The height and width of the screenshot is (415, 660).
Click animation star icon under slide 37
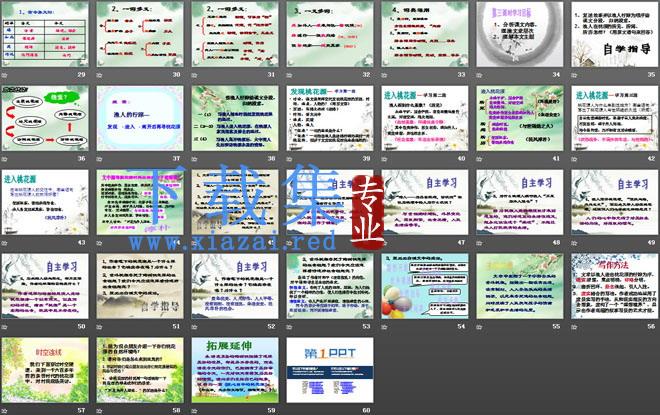click(x=99, y=159)
